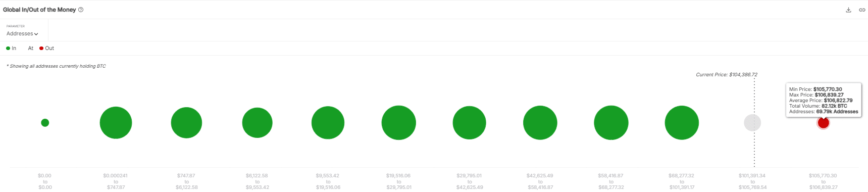Toggle the Out legend item
The image size is (868, 192).
[47, 49]
